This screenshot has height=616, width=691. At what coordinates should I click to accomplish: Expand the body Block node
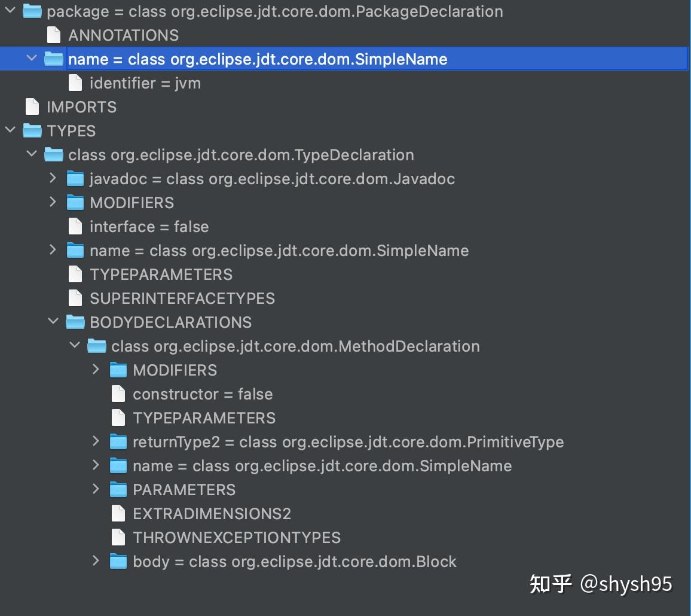pyautogui.click(x=96, y=561)
